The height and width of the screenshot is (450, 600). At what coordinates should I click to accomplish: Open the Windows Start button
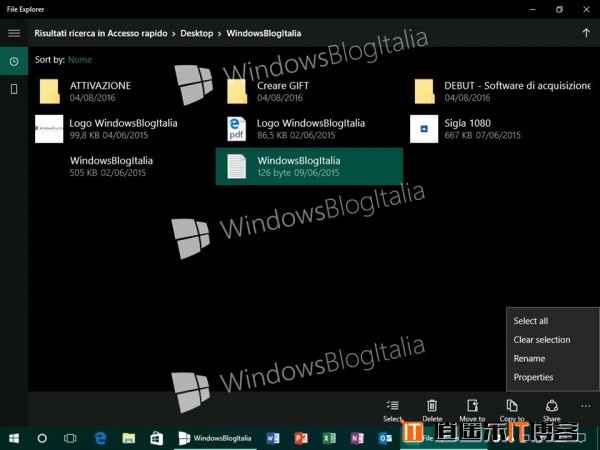point(14,438)
